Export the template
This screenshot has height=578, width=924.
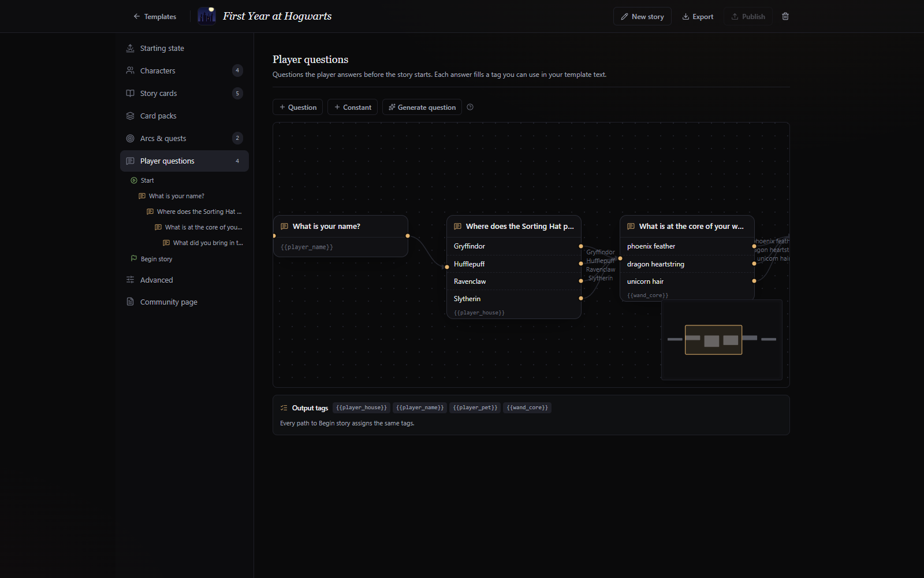(x=698, y=17)
